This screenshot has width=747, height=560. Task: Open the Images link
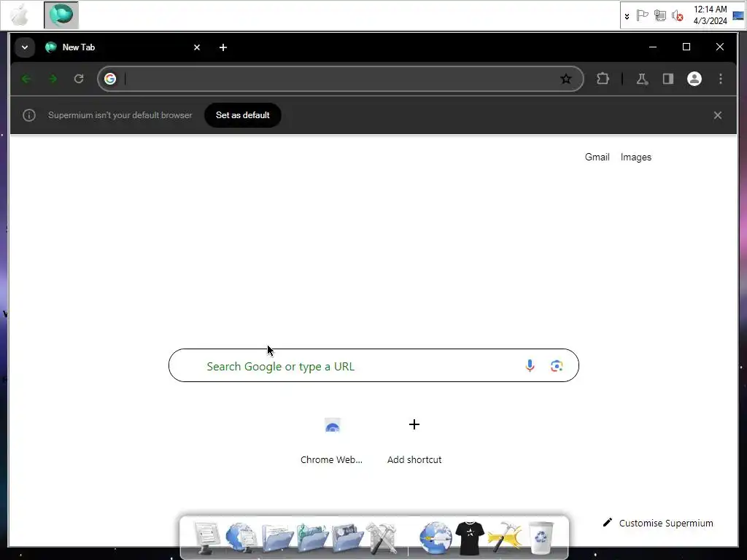tap(635, 157)
